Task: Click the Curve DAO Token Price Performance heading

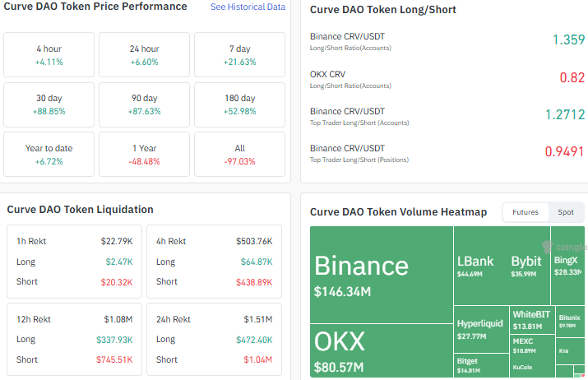Action: pos(95,7)
